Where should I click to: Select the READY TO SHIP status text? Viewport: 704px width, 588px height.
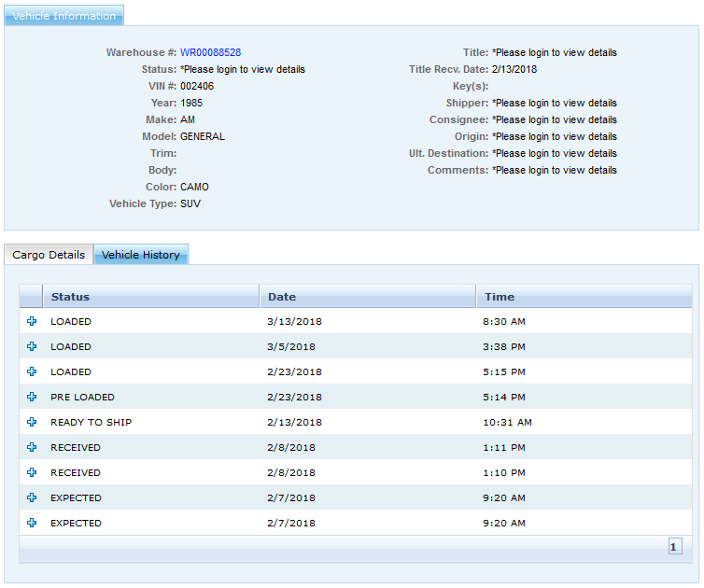tap(92, 422)
